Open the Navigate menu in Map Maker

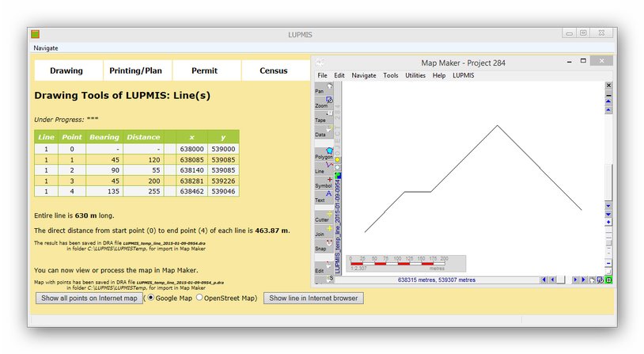(364, 76)
